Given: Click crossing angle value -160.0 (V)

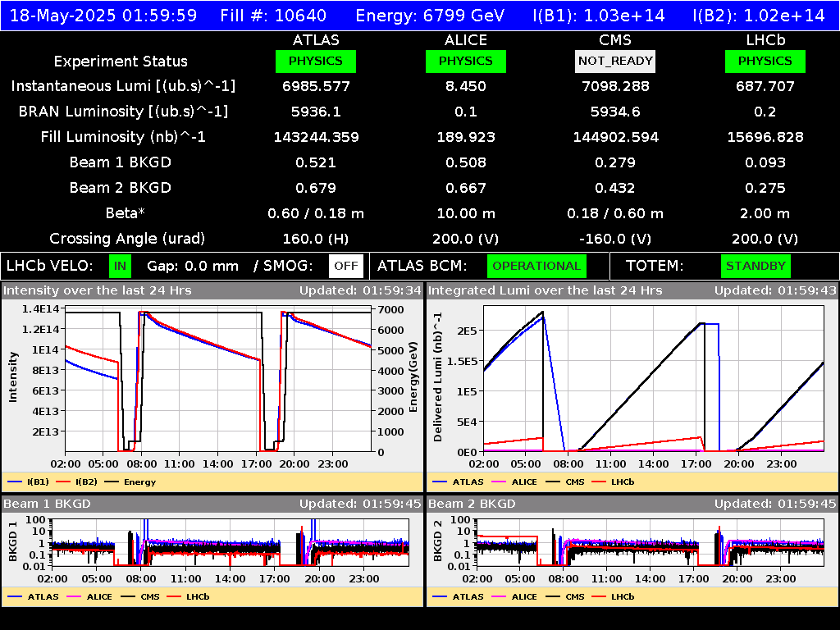Looking at the screenshot, I should 615,239.
